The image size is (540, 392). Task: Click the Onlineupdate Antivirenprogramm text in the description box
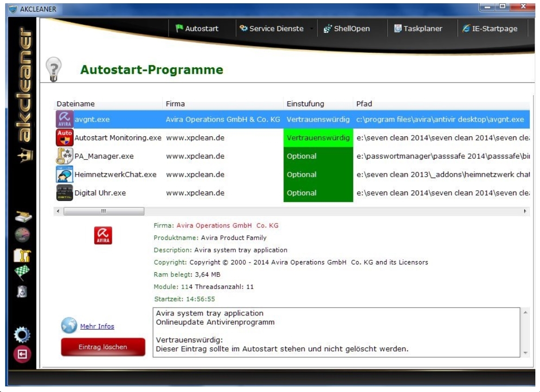(x=215, y=322)
